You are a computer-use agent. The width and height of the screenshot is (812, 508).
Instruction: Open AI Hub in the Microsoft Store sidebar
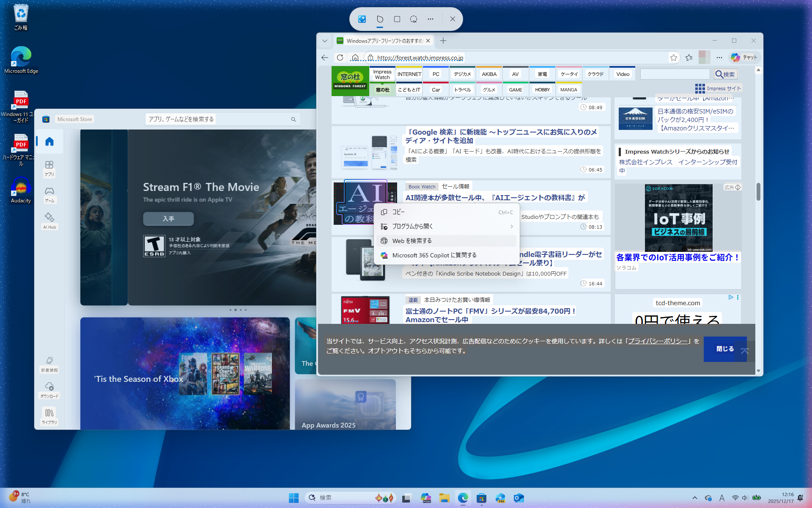pyautogui.click(x=49, y=220)
